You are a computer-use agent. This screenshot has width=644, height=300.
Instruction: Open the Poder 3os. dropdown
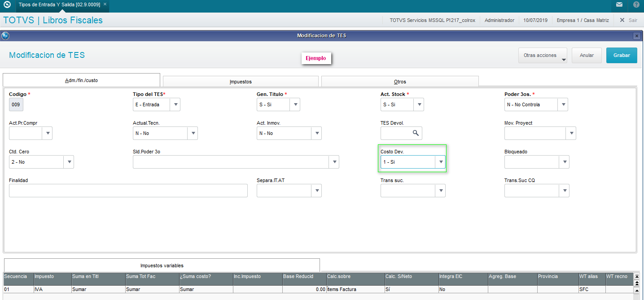click(x=563, y=104)
